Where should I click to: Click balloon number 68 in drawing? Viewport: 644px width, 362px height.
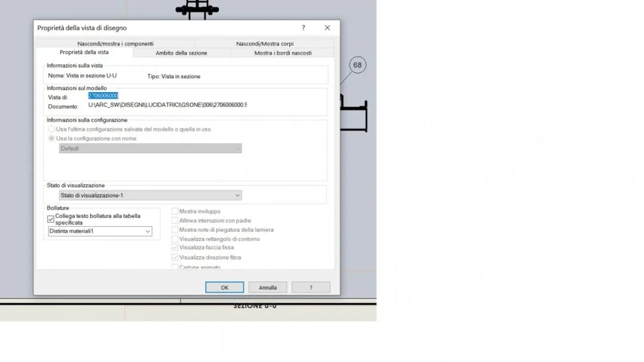pos(357,65)
